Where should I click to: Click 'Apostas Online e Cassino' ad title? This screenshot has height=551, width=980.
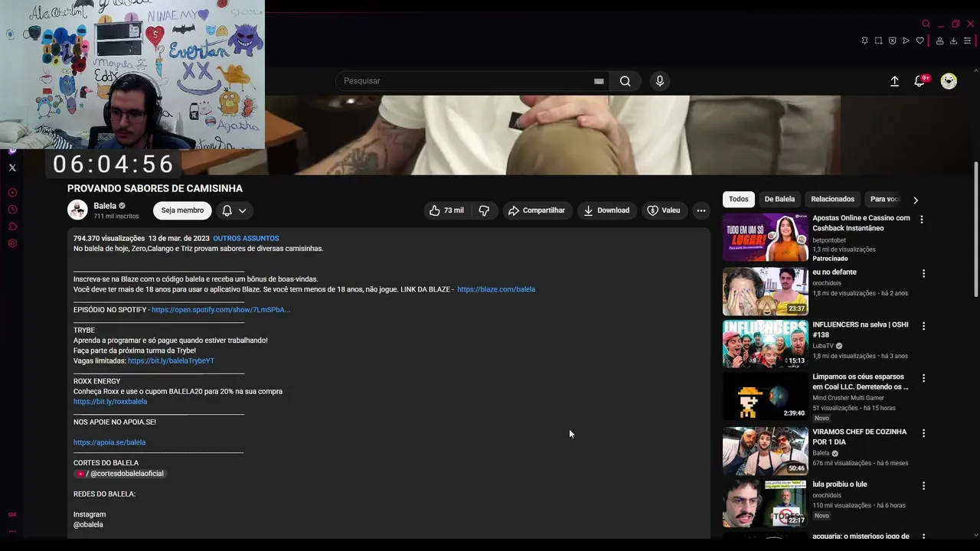861,223
